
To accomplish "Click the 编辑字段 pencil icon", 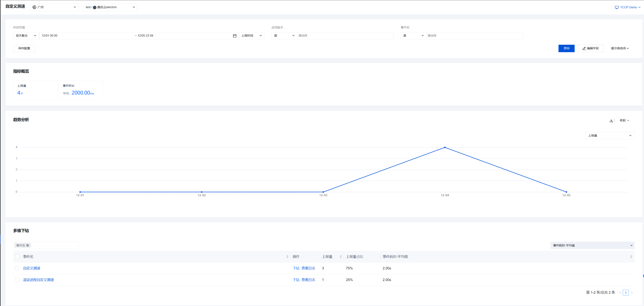I will tap(584, 49).
